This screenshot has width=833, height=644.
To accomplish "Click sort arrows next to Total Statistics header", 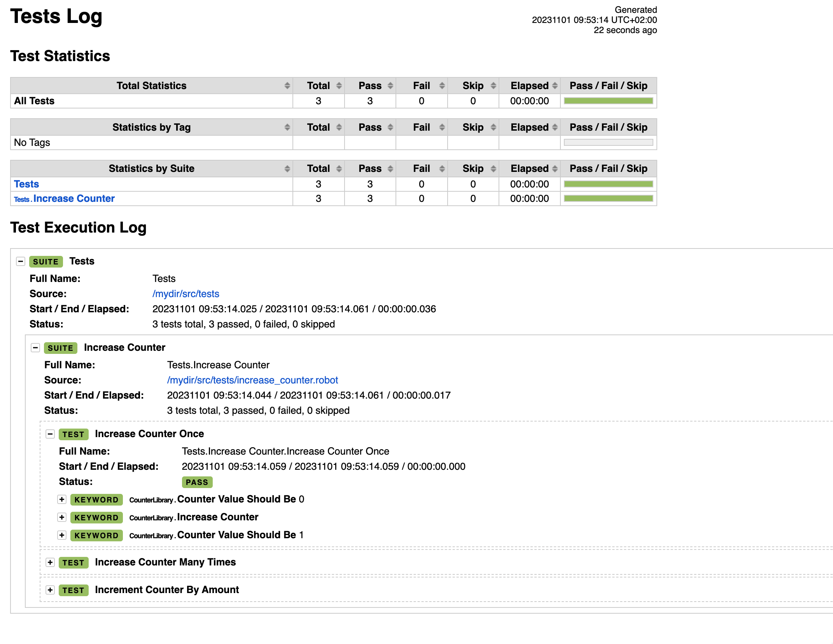I will 287,86.
